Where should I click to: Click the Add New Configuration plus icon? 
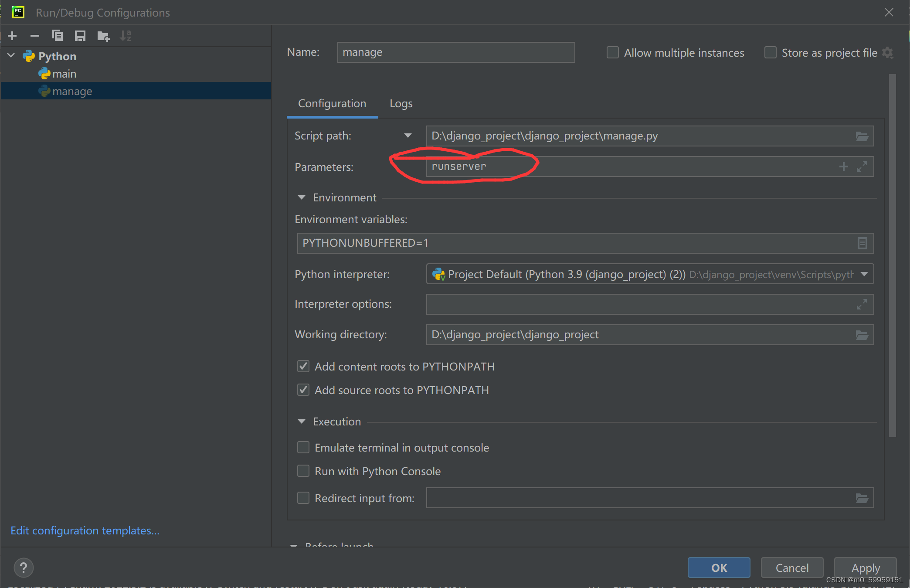click(x=13, y=36)
